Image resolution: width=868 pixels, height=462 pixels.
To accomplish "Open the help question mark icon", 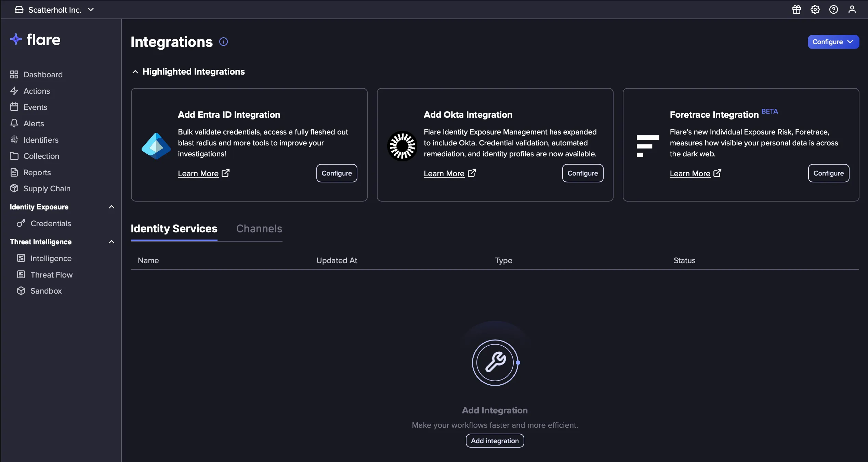I will coord(833,10).
